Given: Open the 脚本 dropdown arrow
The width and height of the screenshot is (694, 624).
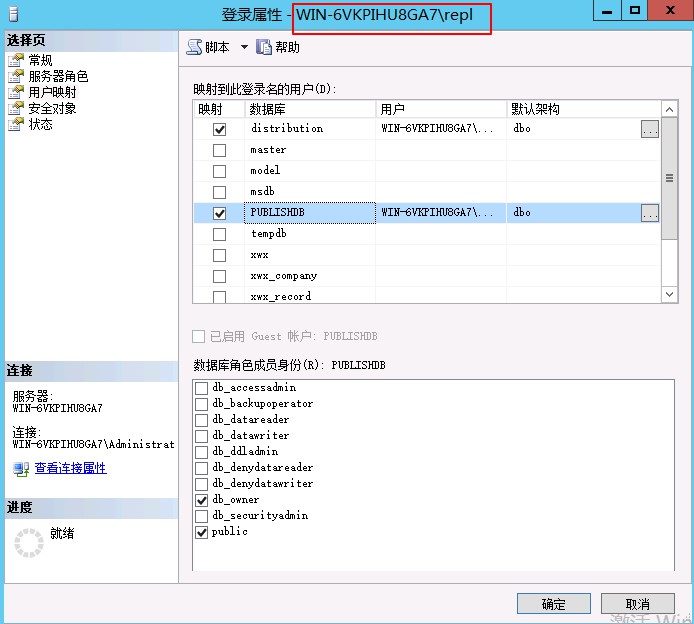Looking at the screenshot, I should point(244,48).
